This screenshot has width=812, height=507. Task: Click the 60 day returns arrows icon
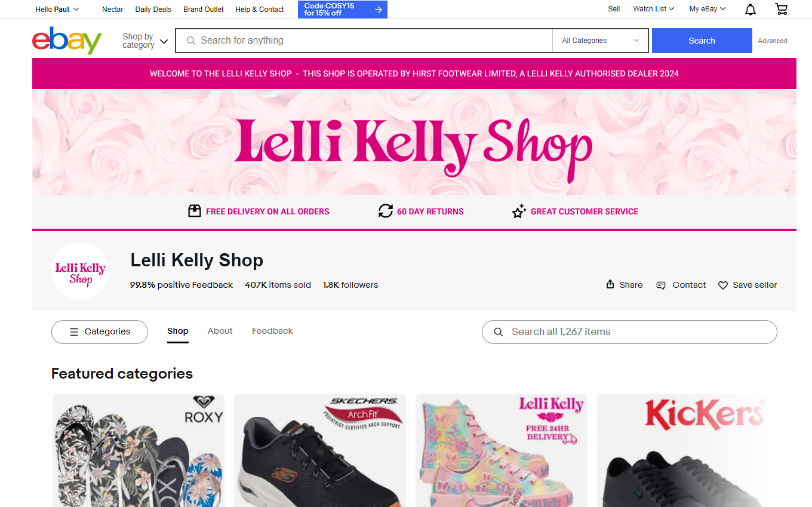pyautogui.click(x=386, y=211)
